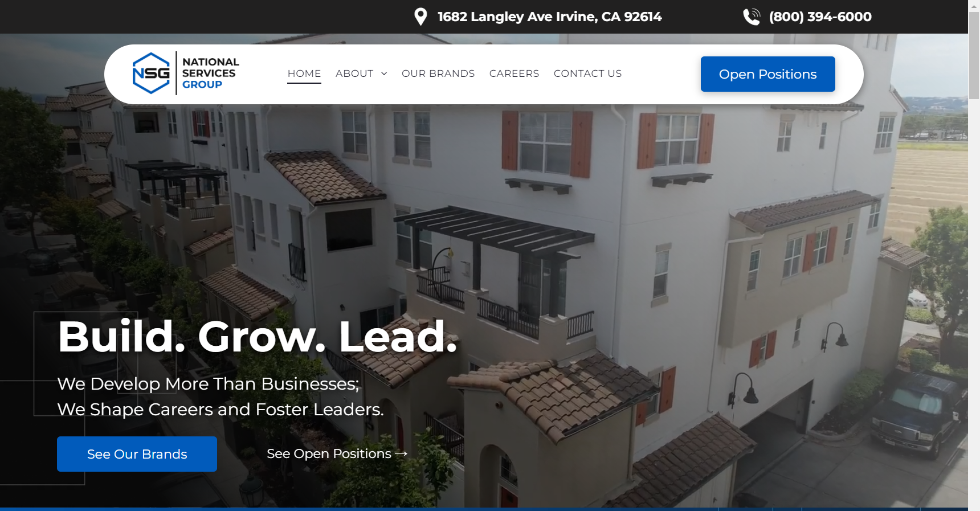Click the blue Open Positions button

coord(767,74)
